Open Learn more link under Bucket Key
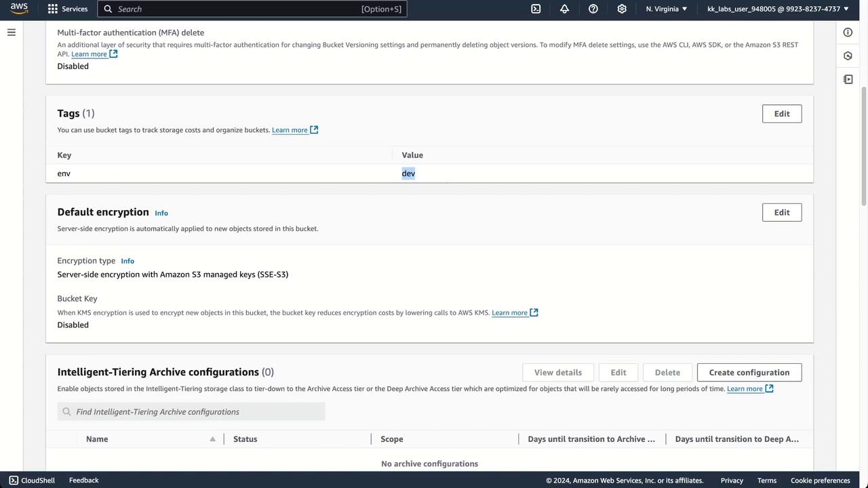 [509, 312]
